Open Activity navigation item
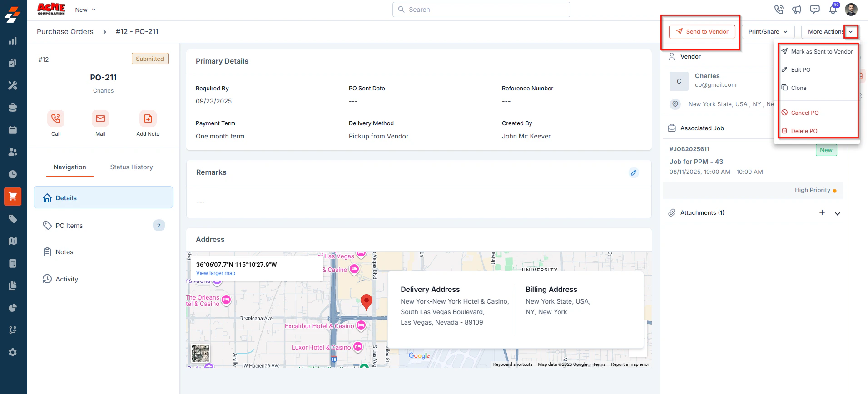The height and width of the screenshot is (394, 868). (103, 279)
